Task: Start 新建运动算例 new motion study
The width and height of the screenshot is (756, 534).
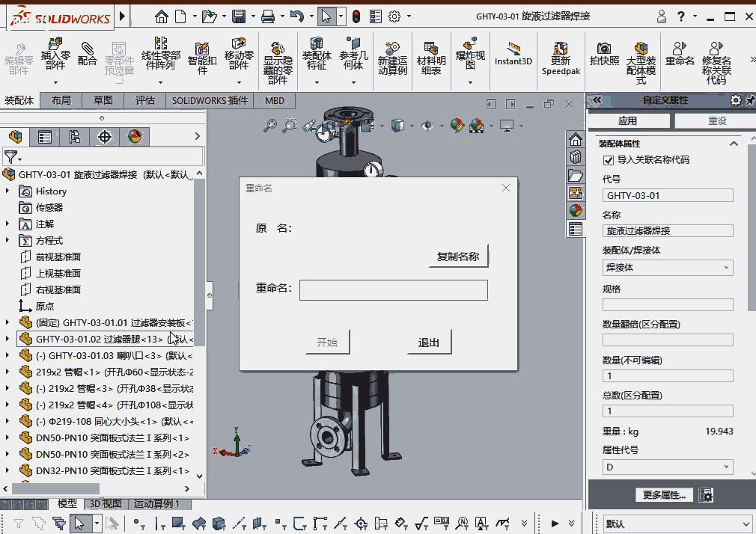Action: click(x=392, y=59)
